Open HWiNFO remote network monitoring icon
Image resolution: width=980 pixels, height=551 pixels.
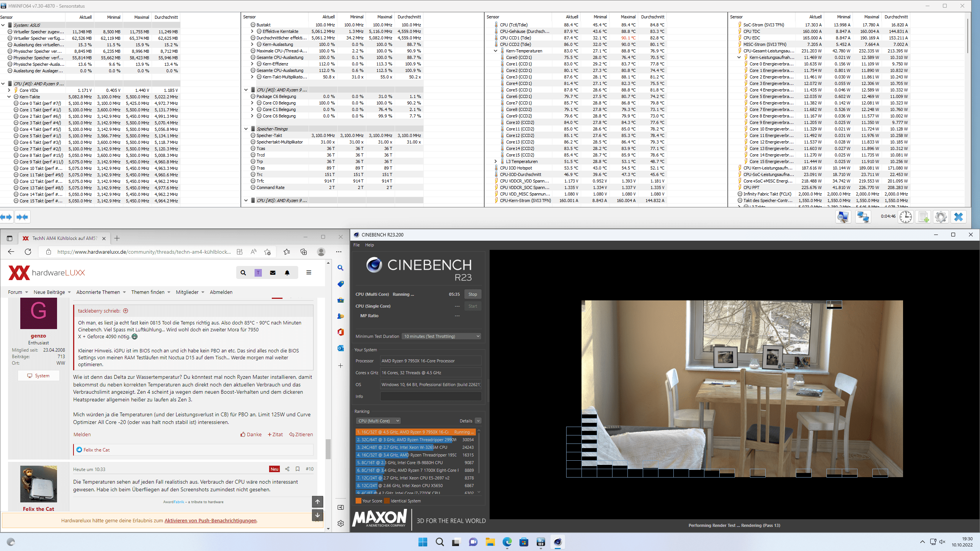tap(863, 217)
